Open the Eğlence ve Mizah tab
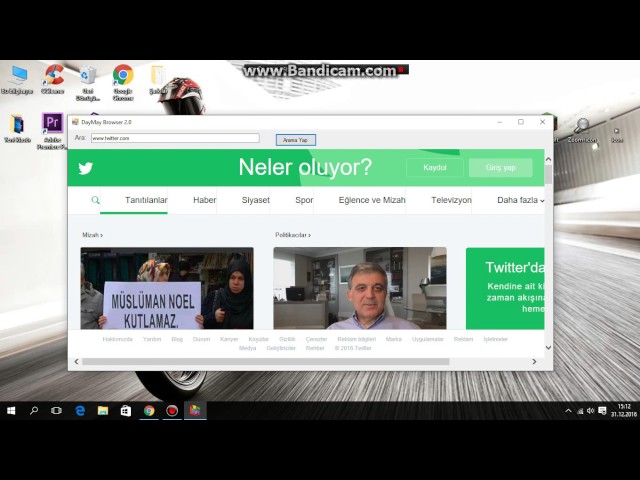640x480 pixels. click(x=372, y=200)
